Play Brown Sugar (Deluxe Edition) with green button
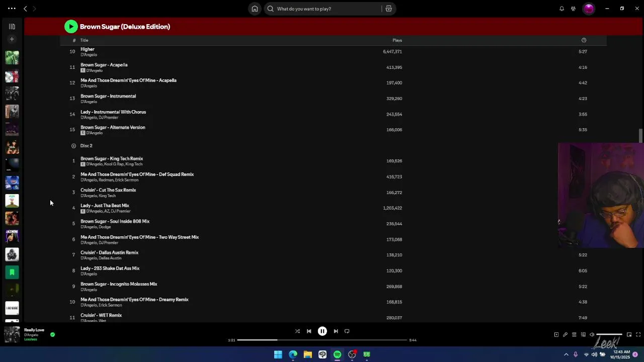 pos(71,27)
